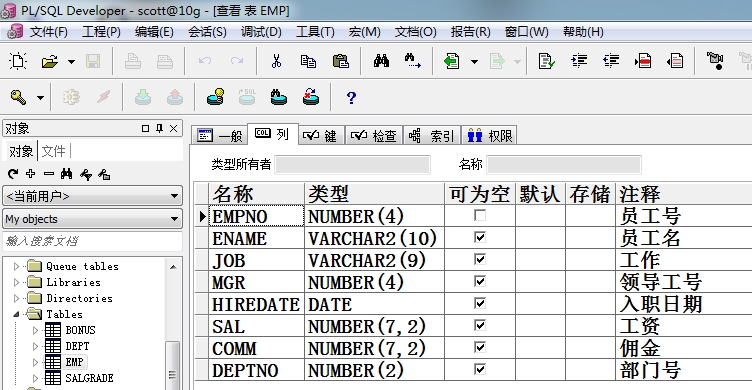Image resolution: width=752 pixels, height=390 pixels.
Task: Switch to the 索引 tab
Action: tap(432, 136)
